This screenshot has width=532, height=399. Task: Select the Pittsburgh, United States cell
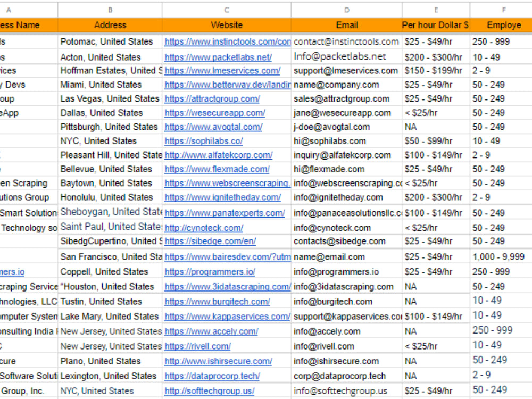point(110,127)
